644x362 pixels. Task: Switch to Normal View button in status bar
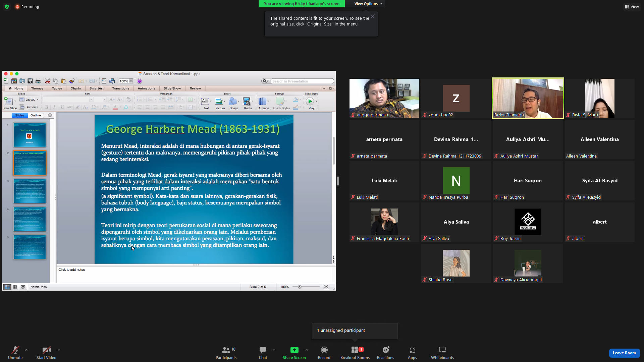[7, 287]
